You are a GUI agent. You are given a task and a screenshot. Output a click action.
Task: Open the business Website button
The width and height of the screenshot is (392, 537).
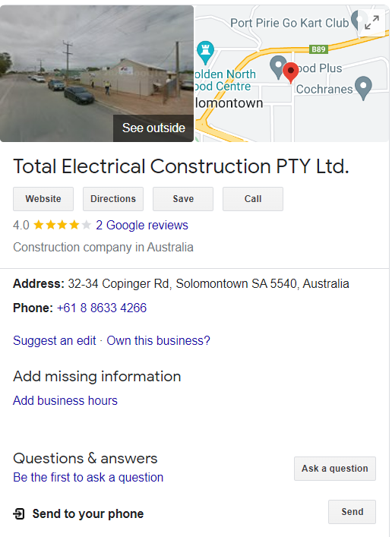(x=43, y=199)
